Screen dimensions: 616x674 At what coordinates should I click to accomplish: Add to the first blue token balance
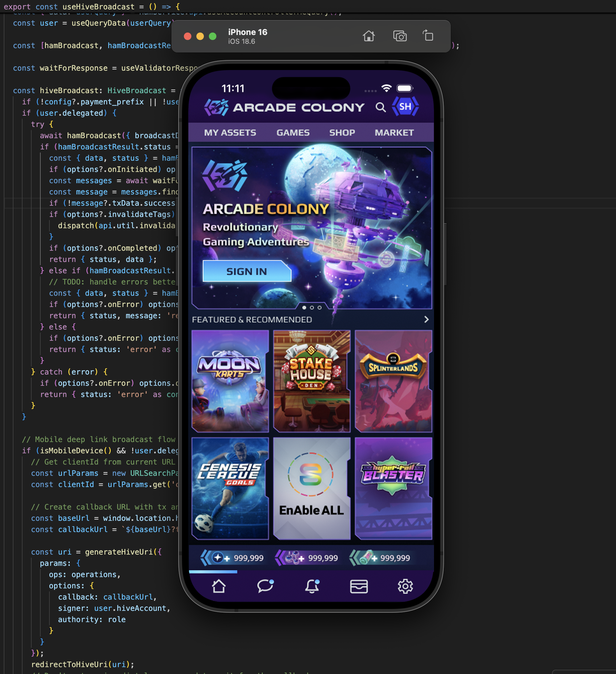click(x=227, y=558)
